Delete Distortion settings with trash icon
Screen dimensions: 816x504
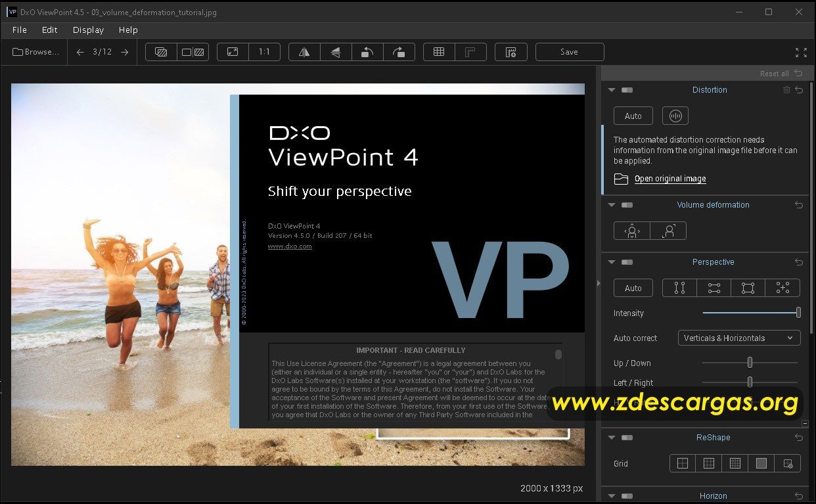786,90
